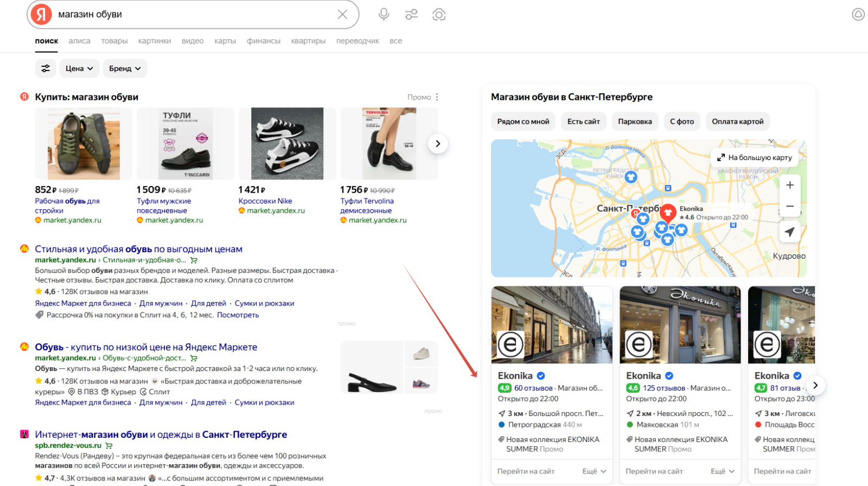Click cart icon next to Стильная-и-удобная-о... URL

coord(194,260)
